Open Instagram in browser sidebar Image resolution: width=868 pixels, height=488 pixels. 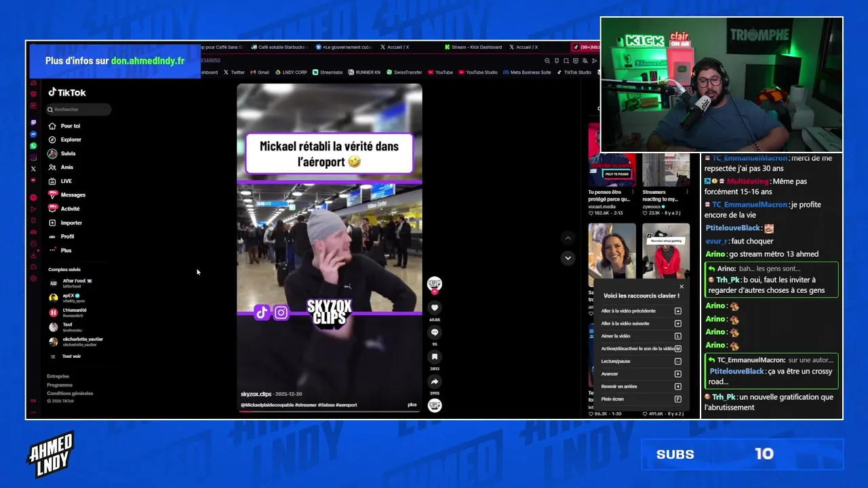pos(33,157)
